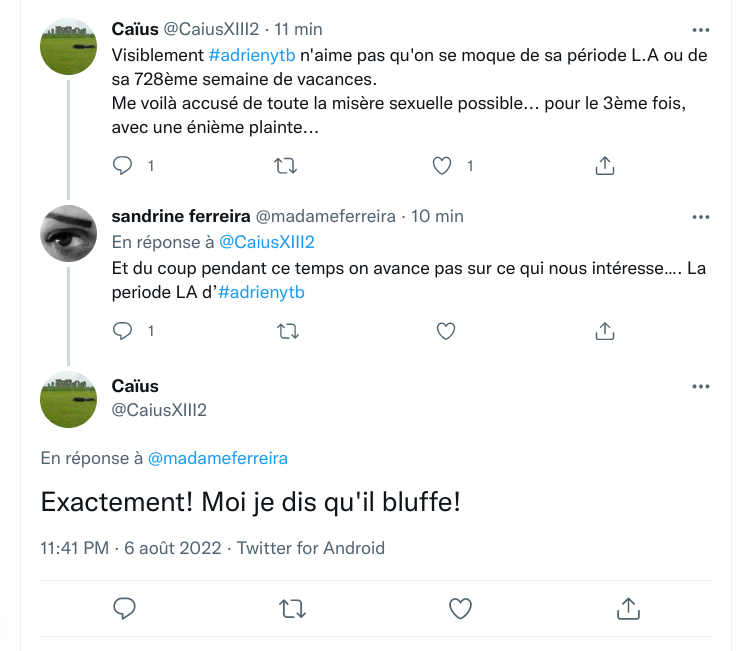Reply to Caïus's first tweet

123,166
